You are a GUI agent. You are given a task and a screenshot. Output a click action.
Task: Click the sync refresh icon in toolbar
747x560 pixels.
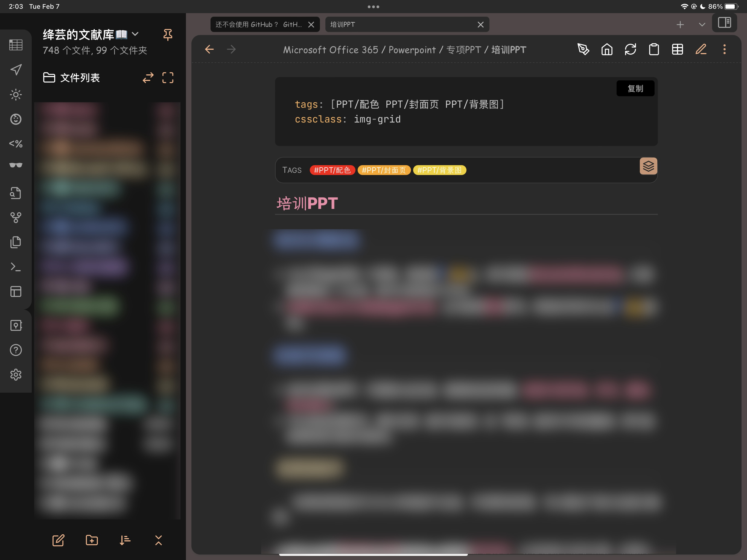[x=630, y=50]
